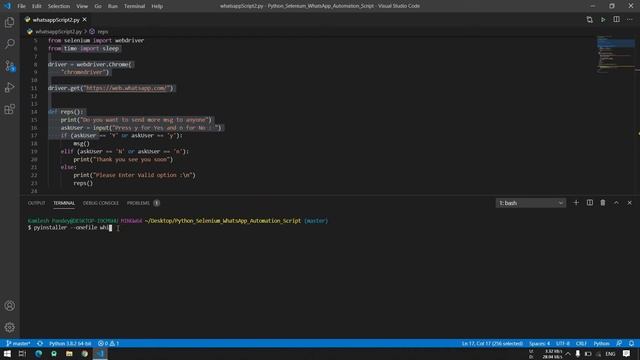Open the Go menu
640x360 pixels.
[x=98, y=6]
